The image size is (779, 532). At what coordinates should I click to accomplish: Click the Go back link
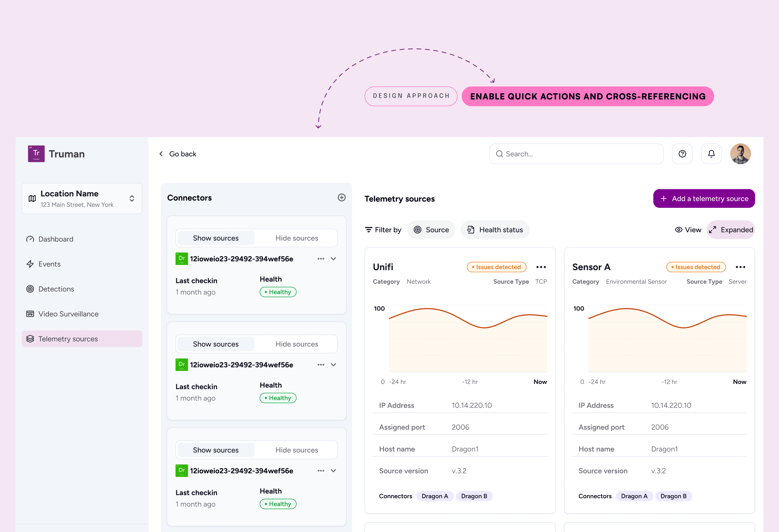[x=178, y=154]
